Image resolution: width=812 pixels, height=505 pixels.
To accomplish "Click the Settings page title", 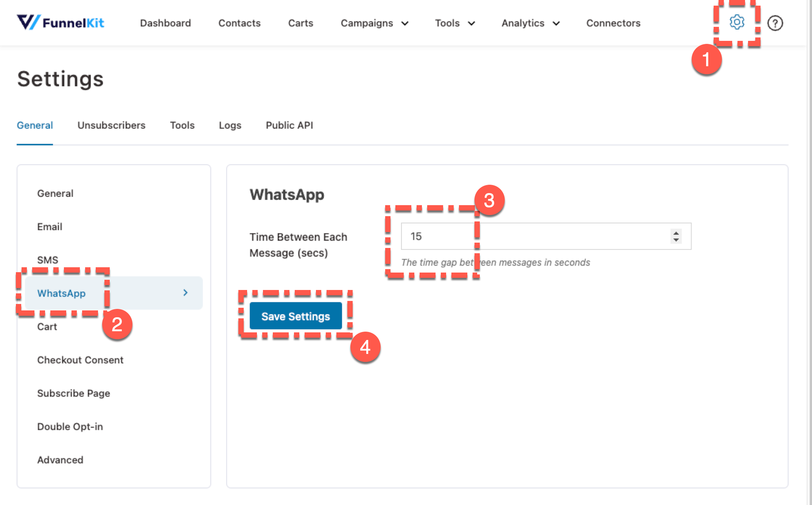I will pyautogui.click(x=60, y=79).
